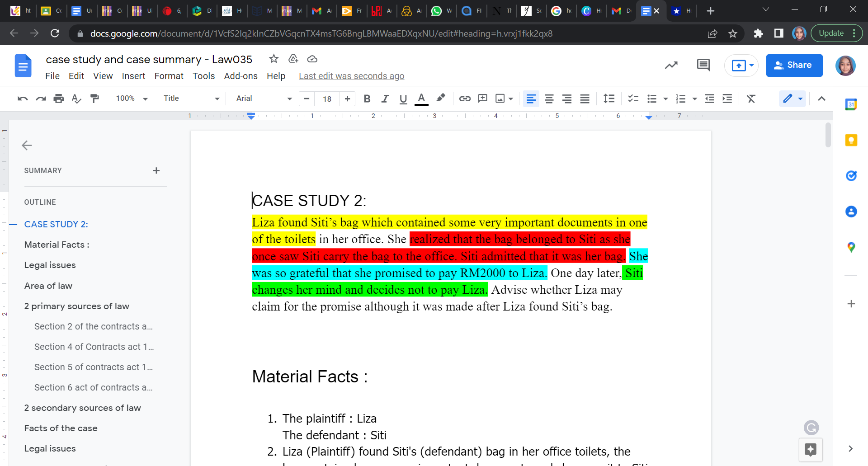See document cloud status icon
The width and height of the screenshot is (868, 466).
coord(312,59)
